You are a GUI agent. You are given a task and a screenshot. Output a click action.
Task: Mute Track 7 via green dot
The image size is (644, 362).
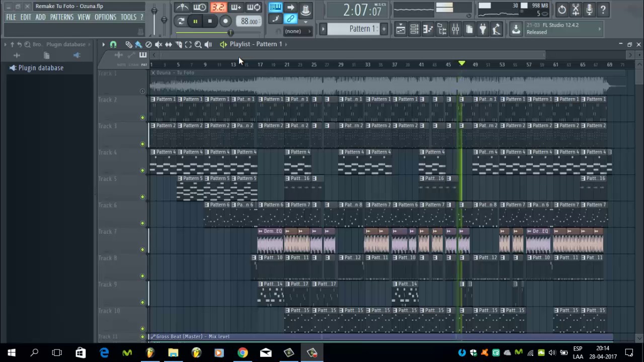142,249
